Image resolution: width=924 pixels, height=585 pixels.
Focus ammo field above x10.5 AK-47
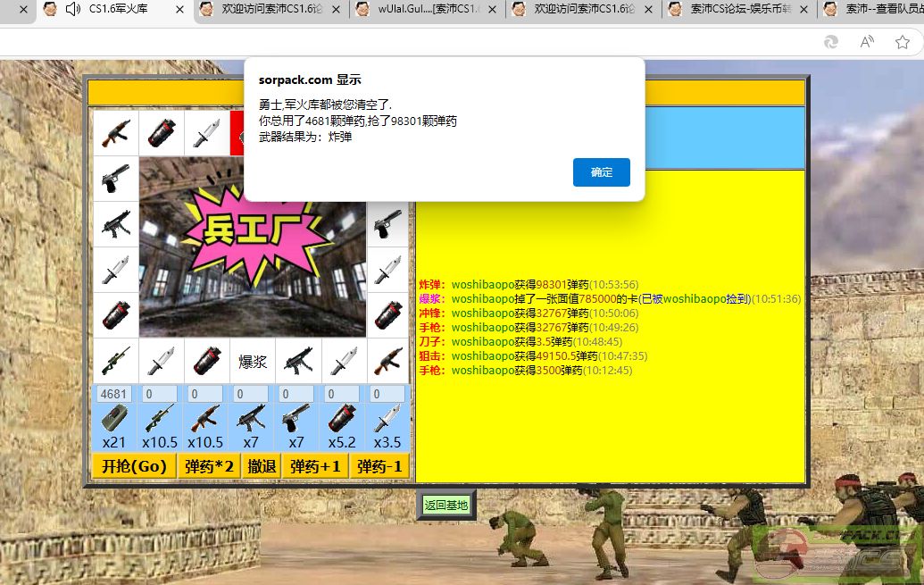pos(205,394)
